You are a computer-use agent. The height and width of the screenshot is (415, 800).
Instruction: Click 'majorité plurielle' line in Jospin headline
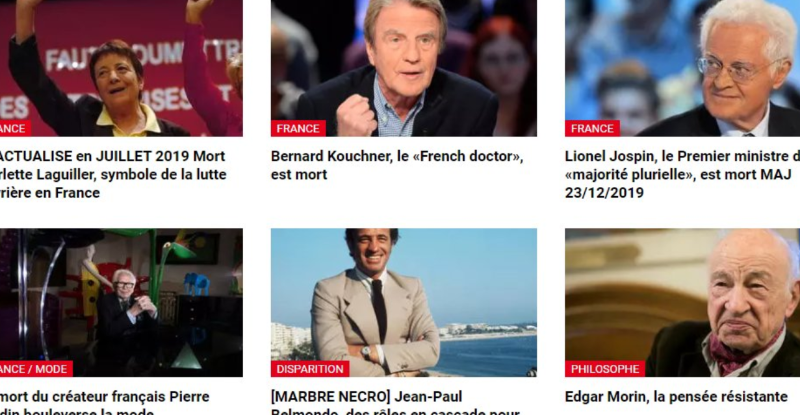[x=679, y=175]
